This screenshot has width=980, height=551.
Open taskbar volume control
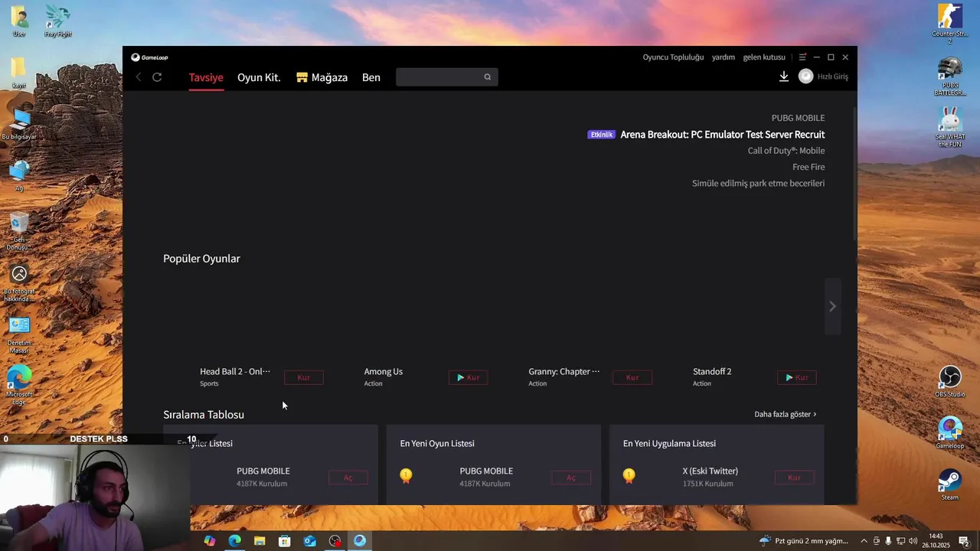(913, 541)
